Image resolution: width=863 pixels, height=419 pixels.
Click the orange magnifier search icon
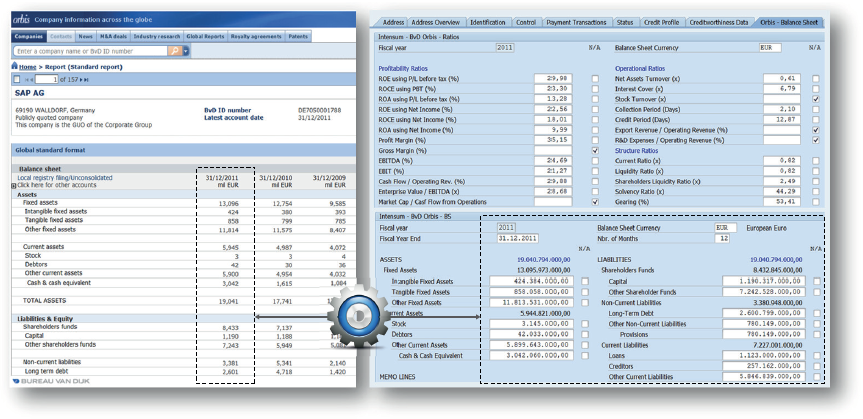point(174,51)
